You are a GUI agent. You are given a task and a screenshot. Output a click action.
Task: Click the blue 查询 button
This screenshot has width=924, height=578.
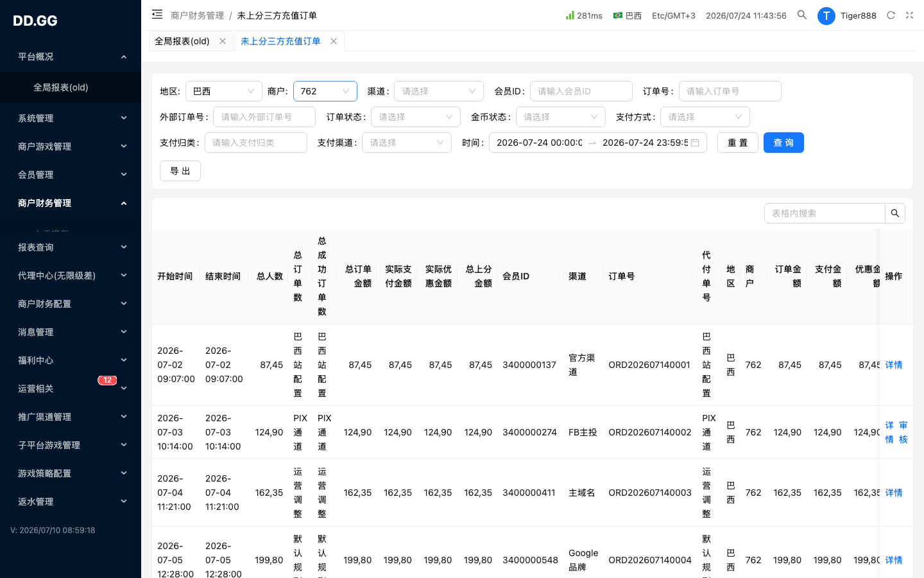[783, 143]
